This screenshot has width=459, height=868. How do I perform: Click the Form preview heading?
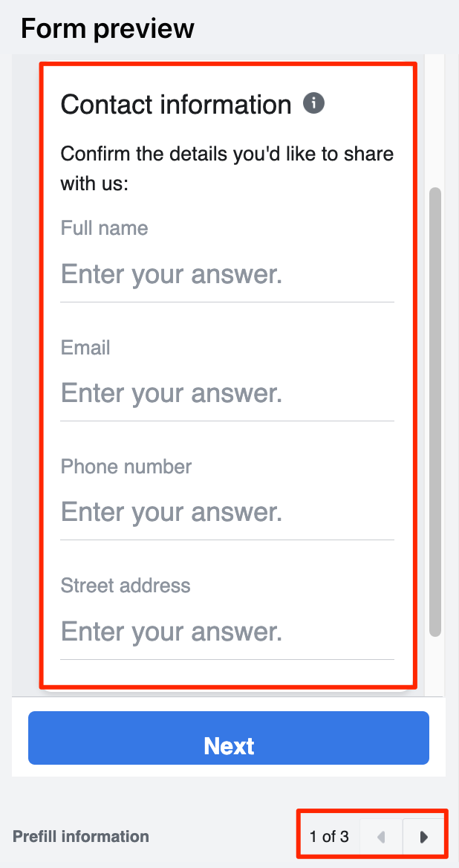click(x=108, y=29)
